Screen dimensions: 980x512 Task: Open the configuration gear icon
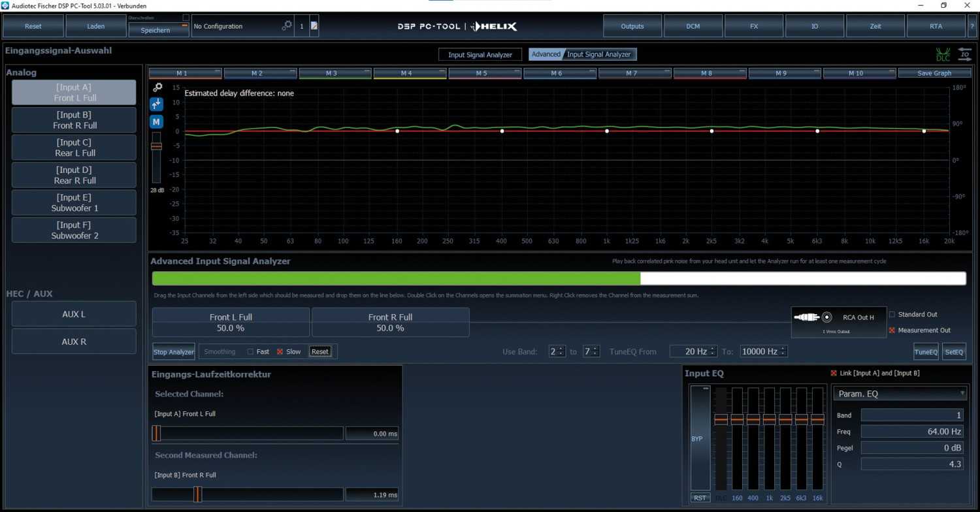tap(287, 26)
